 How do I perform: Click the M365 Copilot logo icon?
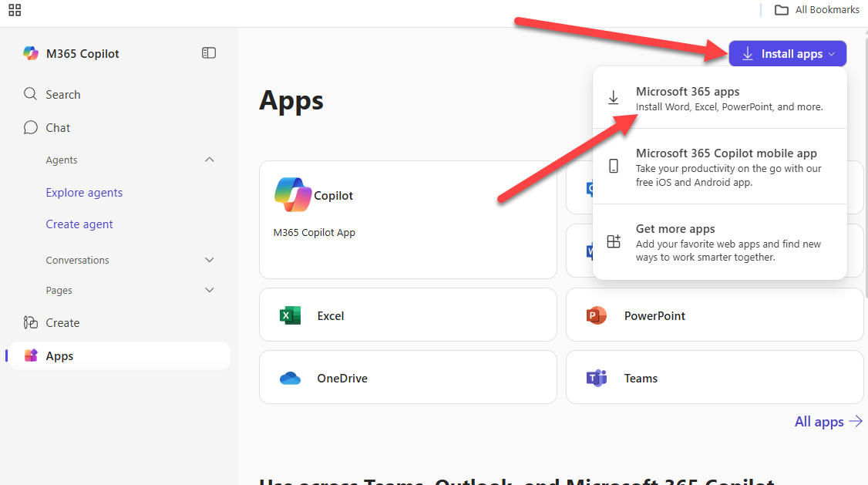(x=31, y=53)
